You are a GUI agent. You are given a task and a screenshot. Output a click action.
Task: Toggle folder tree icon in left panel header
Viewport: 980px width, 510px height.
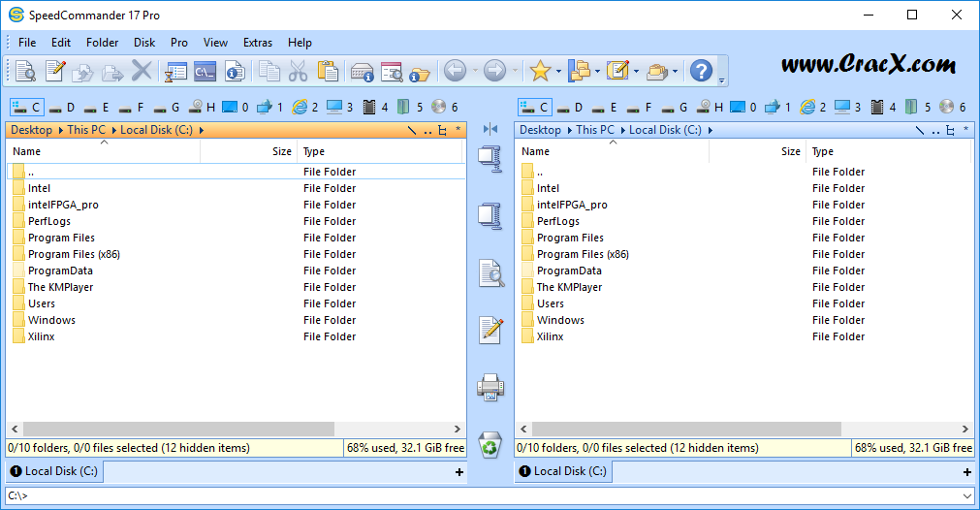click(x=442, y=130)
